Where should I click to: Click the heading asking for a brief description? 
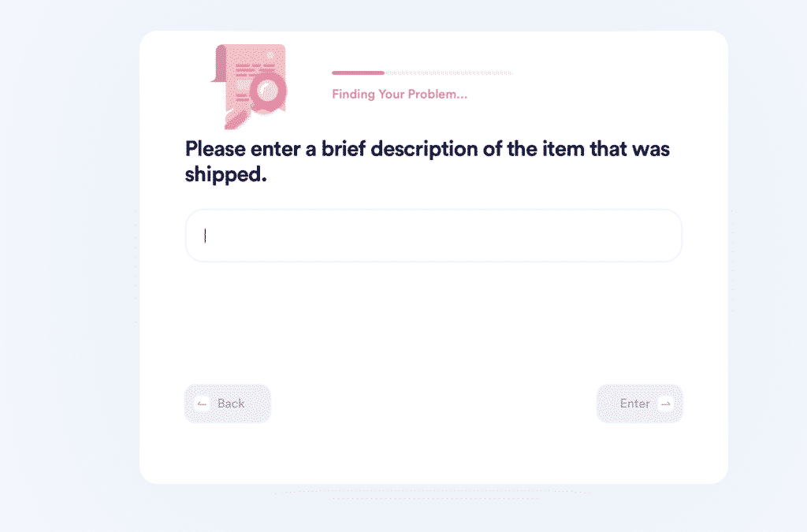pos(427,162)
